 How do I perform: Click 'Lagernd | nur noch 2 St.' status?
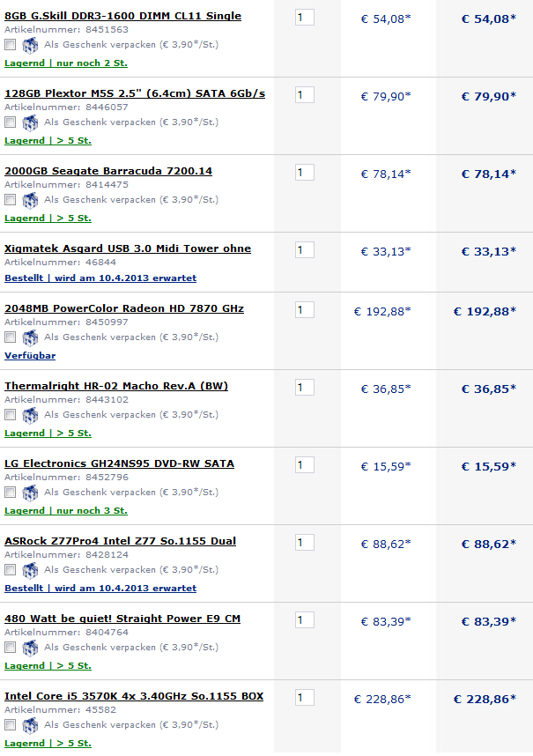click(x=66, y=63)
